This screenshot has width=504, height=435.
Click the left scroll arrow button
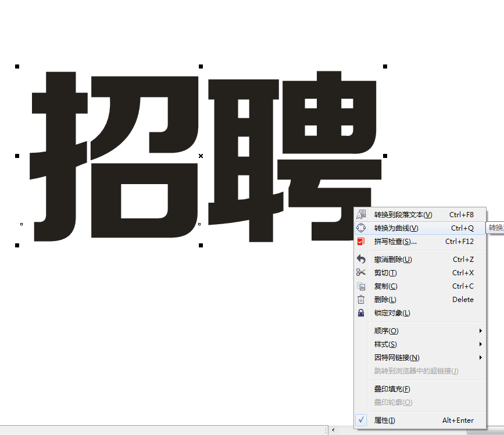(x=333, y=430)
